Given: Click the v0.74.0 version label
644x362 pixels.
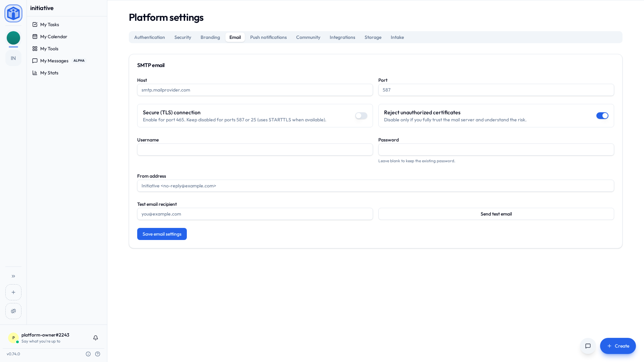Looking at the screenshot, I should (13, 354).
